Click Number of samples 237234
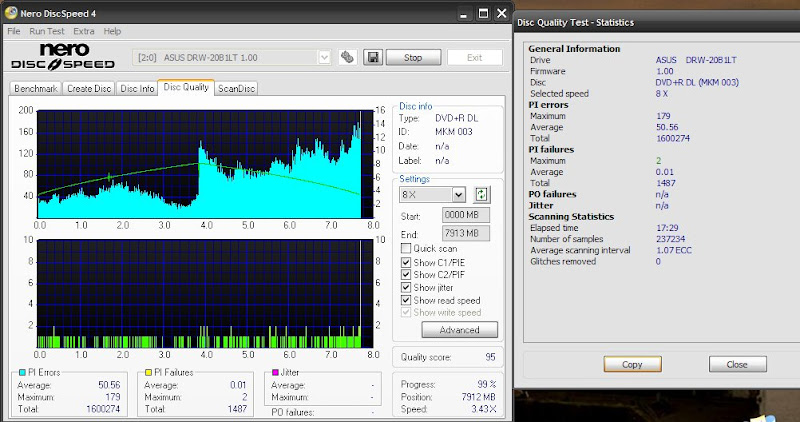Viewport: 800px width, 422px height. tap(670, 239)
